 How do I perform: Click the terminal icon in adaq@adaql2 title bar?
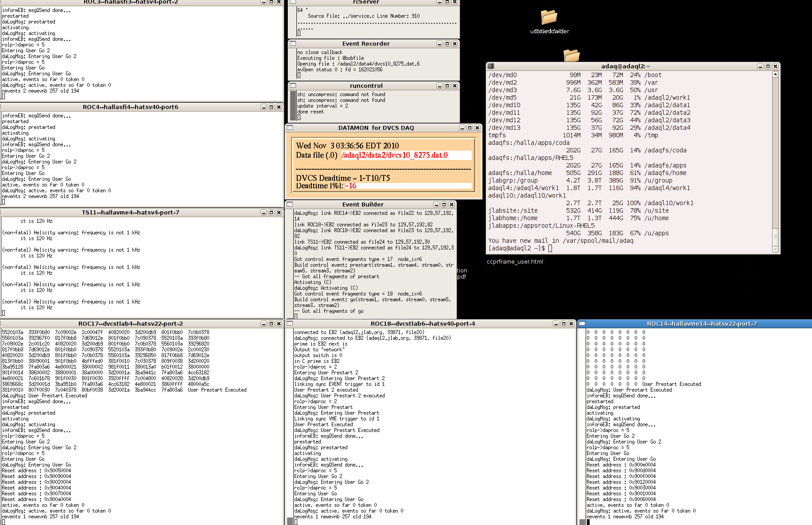(x=491, y=66)
